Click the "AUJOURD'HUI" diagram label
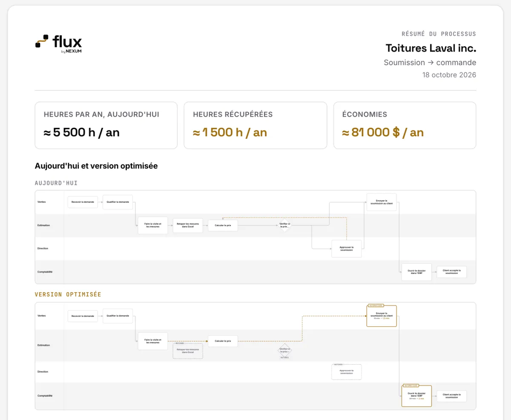The image size is (511, 420). point(56,183)
